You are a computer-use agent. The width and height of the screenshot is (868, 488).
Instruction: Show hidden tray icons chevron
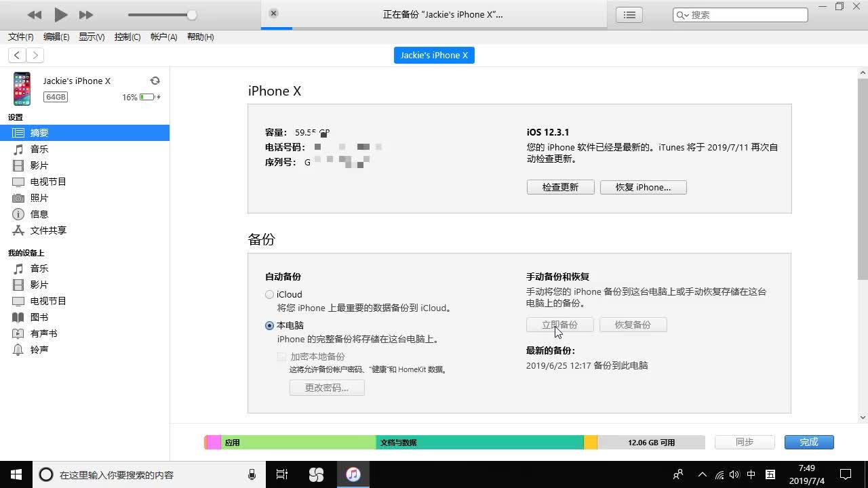pos(702,474)
